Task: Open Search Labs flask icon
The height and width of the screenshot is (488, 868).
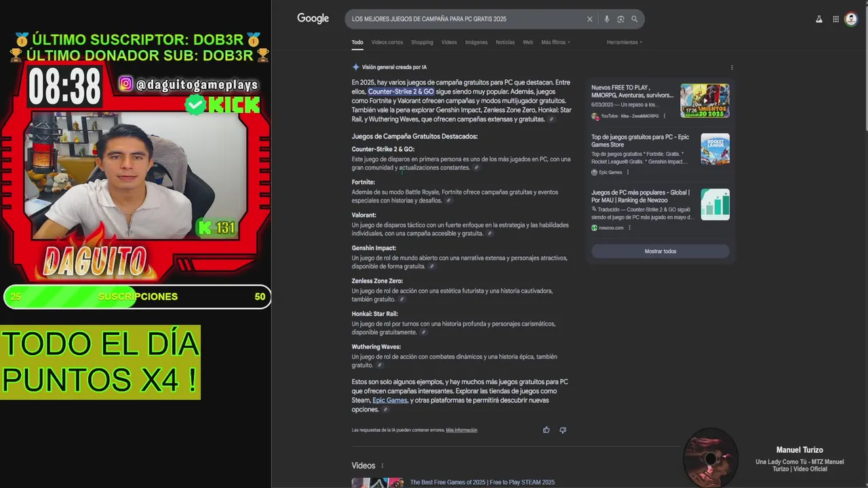Action: click(x=819, y=19)
